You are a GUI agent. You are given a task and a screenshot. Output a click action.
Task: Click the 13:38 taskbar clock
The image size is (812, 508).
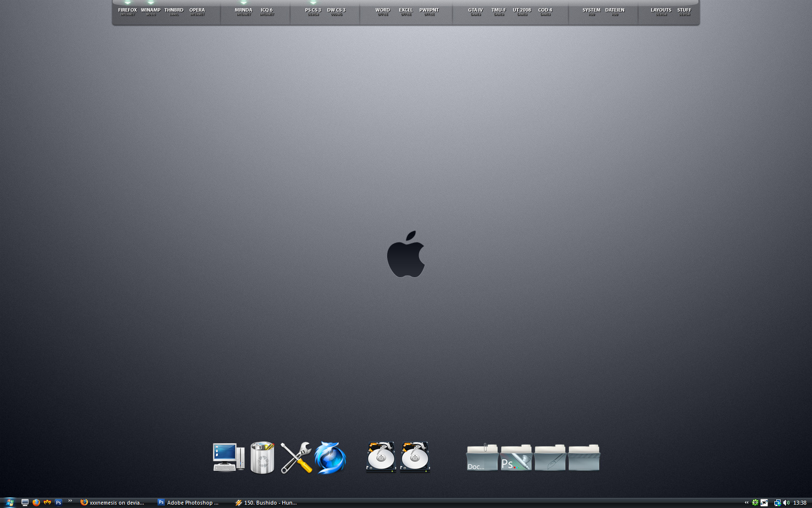(800, 503)
